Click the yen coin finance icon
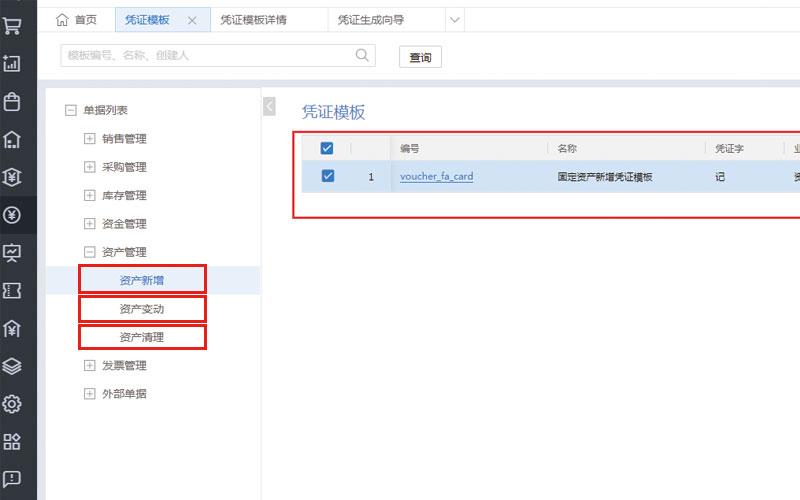Image resolution: width=800 pixels, height=500 pixels. pyautogui.click(x=12, y=214)
